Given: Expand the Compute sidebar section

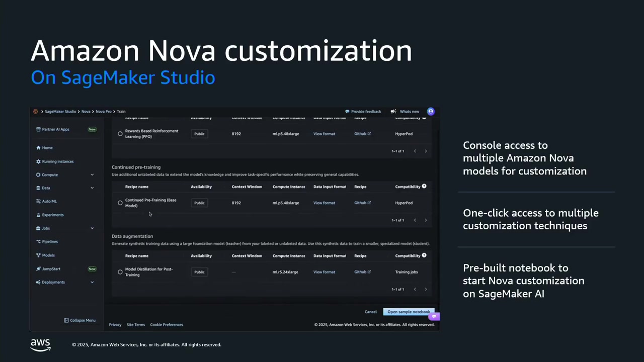Looking at the screenshot, I should (92, 174).
